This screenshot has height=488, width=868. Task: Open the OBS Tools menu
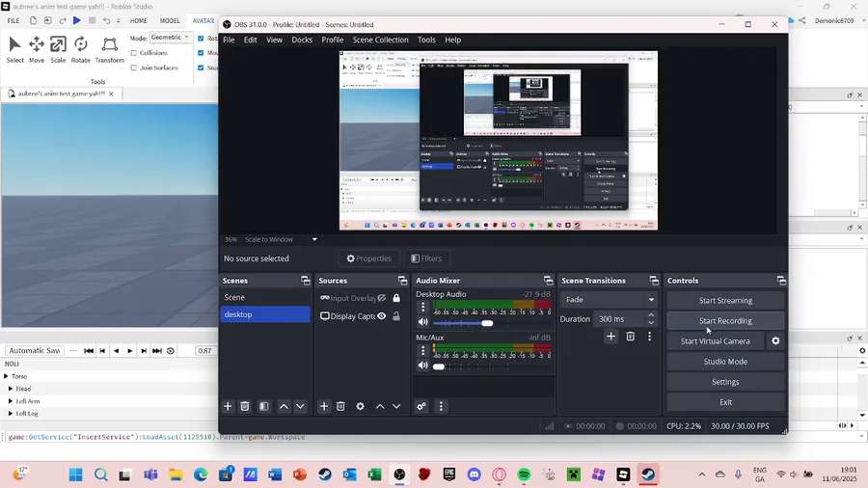(x=426, y=40)
